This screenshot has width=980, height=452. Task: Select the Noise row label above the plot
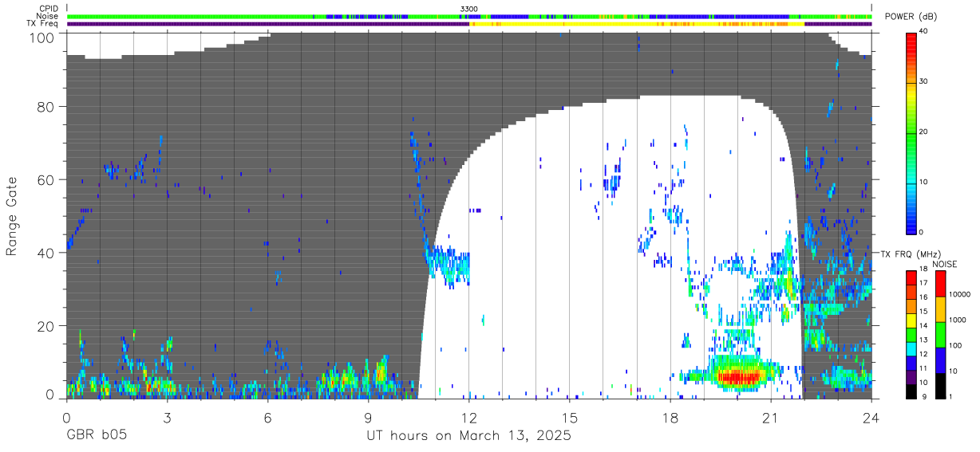49,16
